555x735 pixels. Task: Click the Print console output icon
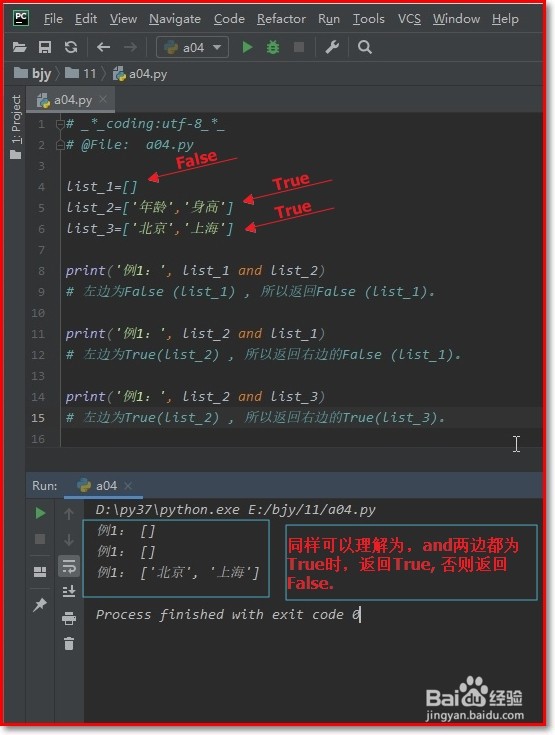pyautogui.click(x=69, y=618)
